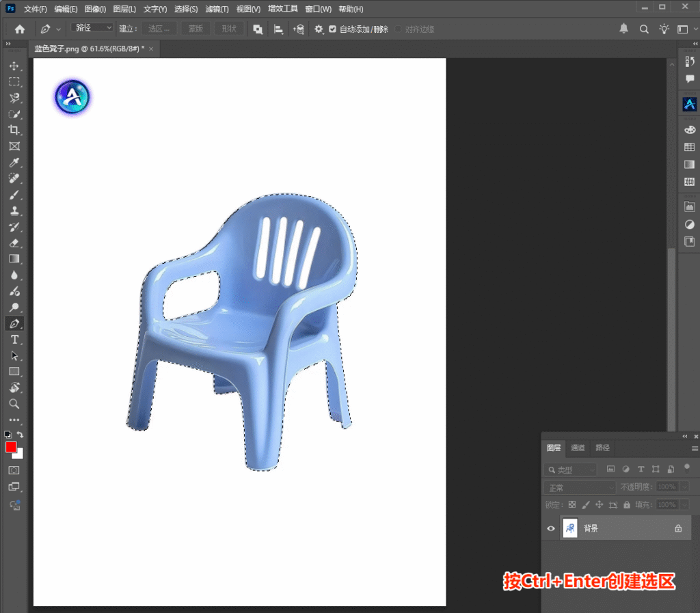Screen dimensions: 700x613
Task: Open the layer filter 类型 dropdown
Action: click(571, 469)
